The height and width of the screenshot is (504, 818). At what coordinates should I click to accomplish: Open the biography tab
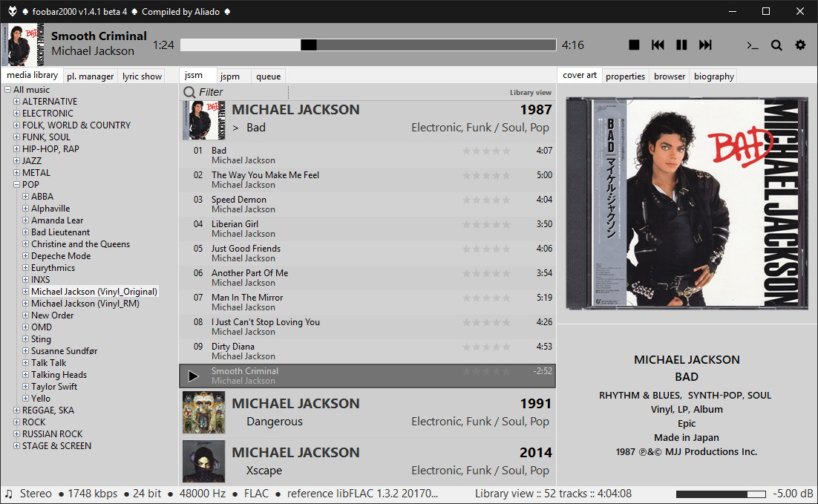click(x=713, y=76)
